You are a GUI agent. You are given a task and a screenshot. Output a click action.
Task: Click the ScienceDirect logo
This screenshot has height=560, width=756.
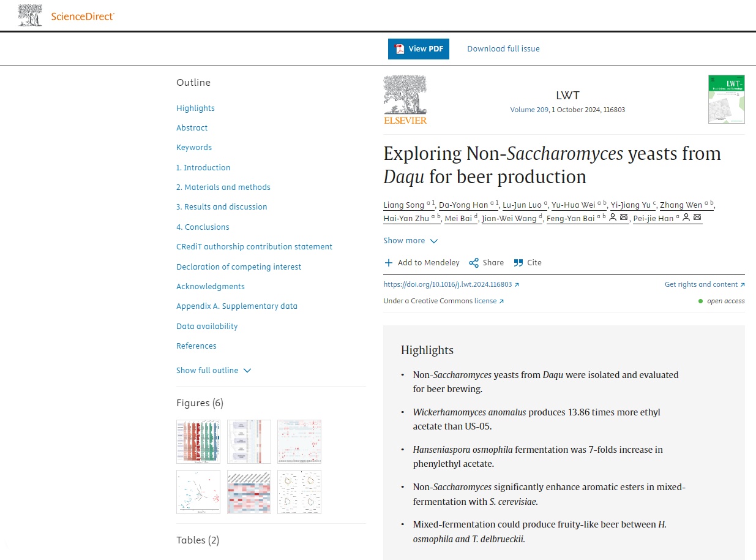pyautogui.click(x=66, y=16)
